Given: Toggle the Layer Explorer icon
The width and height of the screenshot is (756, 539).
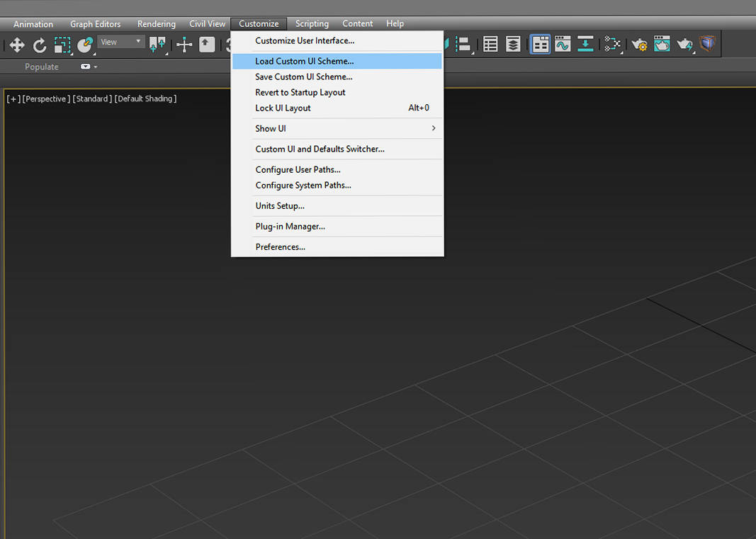Looking at the screenshot, I should 513,45.
